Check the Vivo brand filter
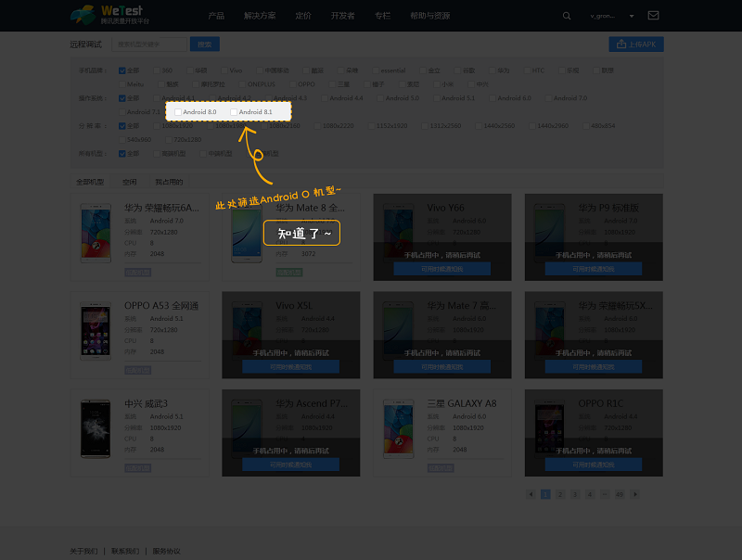742x560 pixels. coord(224,70)
